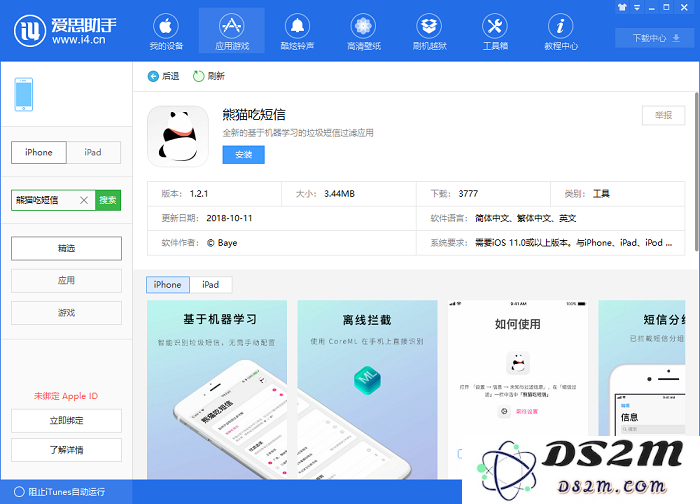Select iPhone tab in sidebar

pos(39,152)
